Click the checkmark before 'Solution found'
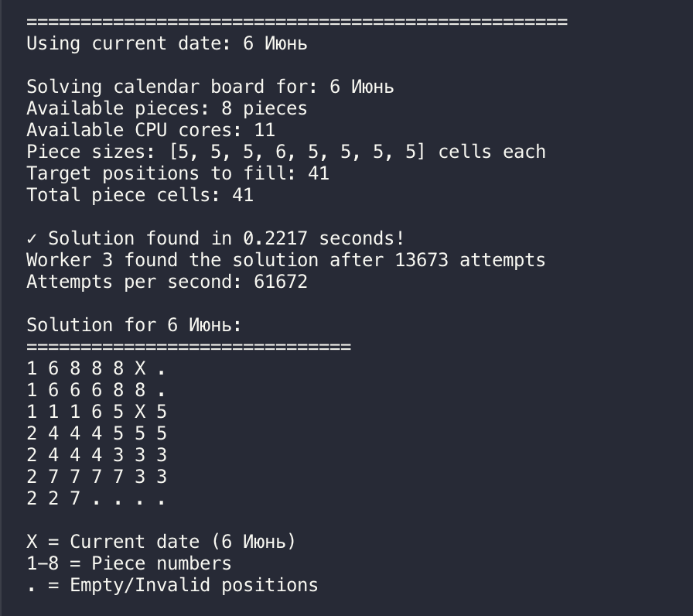Screen dimensions: 693x616 coord(32,239)
